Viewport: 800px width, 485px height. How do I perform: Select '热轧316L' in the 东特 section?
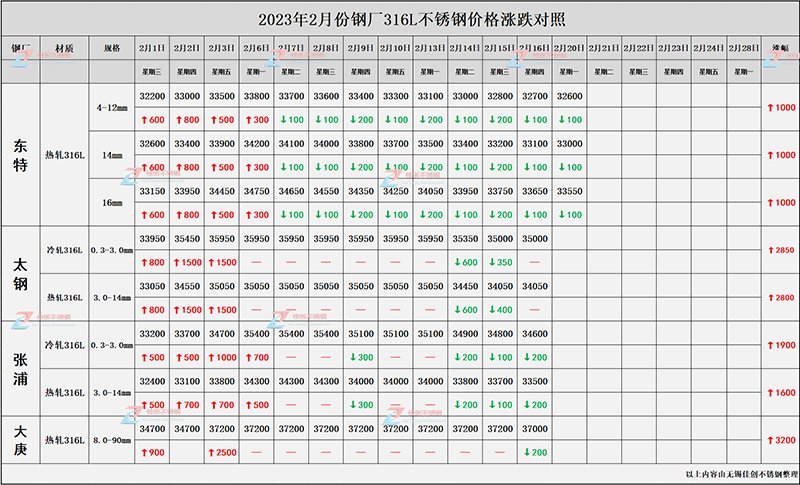coord(64,156)
